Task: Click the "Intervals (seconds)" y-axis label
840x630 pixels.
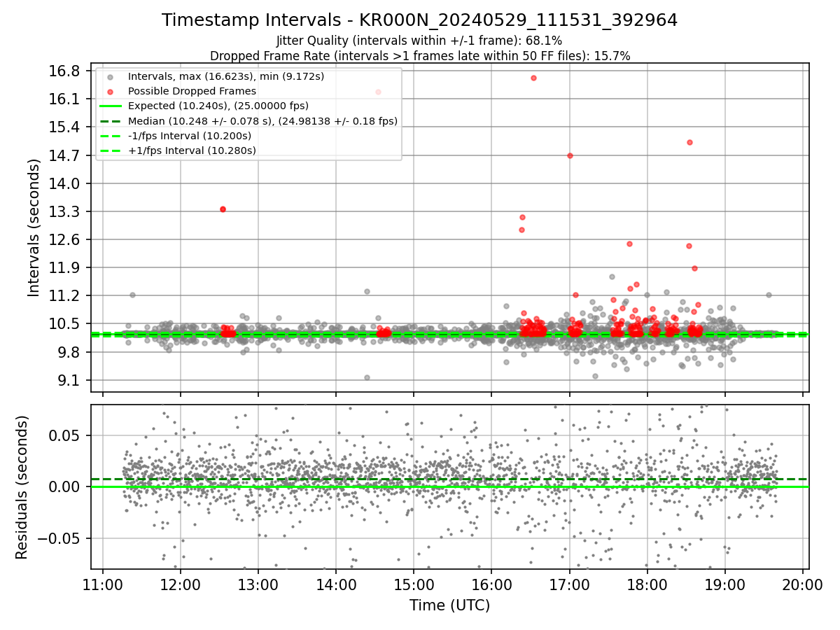Action: pos(34,227)
